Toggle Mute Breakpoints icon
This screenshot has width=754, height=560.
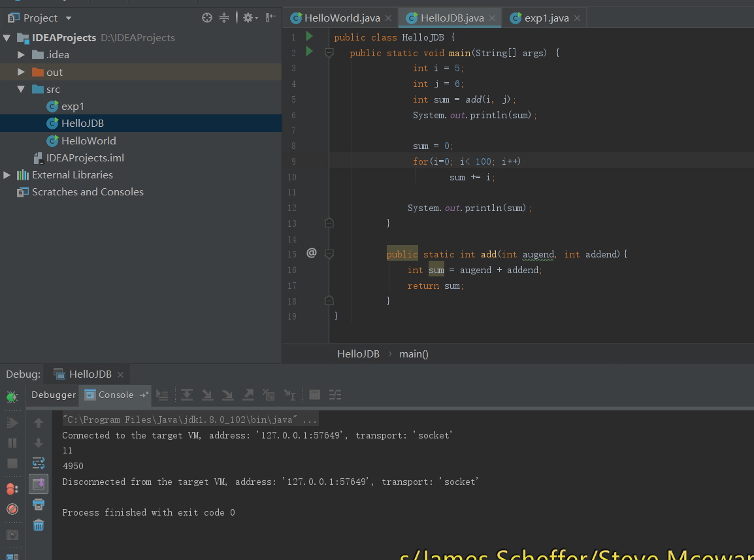point(12,508)
